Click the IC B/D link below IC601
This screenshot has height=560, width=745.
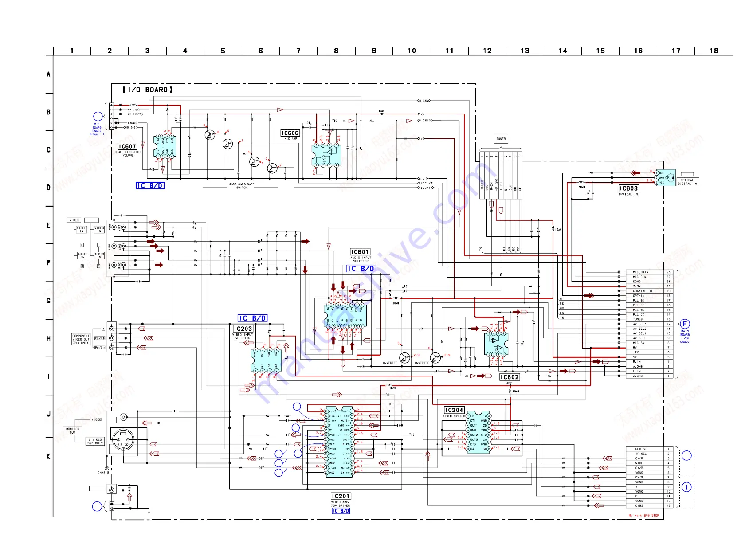point(361,269)
